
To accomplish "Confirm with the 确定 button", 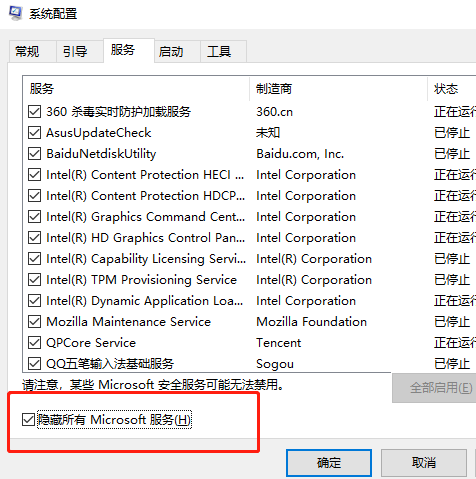I will [329, 463].
